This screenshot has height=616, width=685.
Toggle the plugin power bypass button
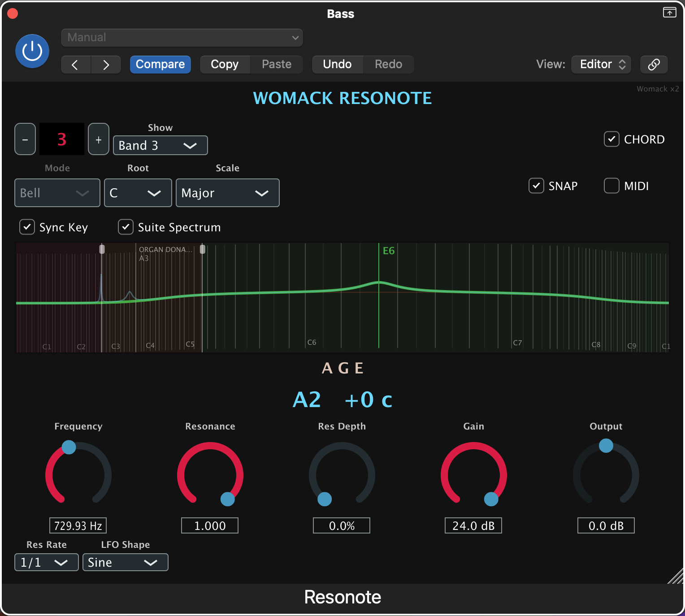click(32, 51)
